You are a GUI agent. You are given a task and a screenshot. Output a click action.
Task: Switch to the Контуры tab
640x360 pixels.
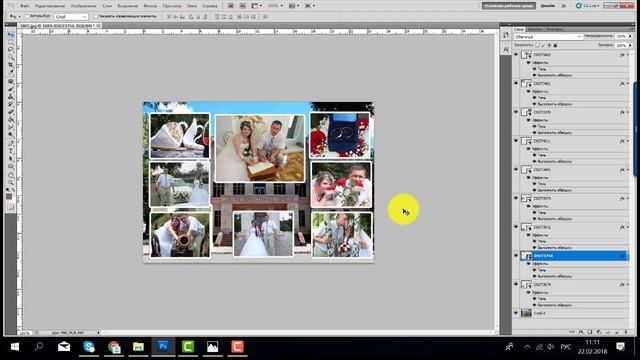555,29
